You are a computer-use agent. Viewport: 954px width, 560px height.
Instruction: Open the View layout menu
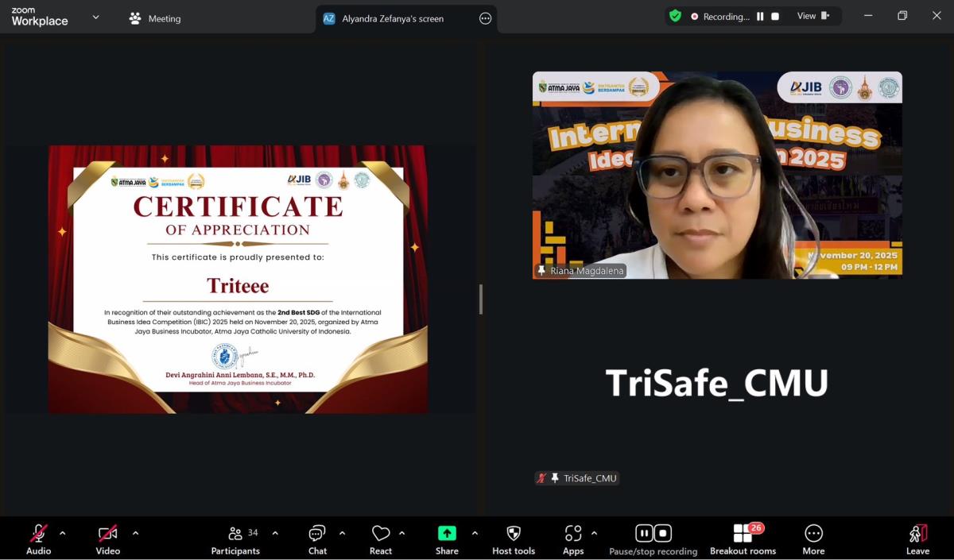point(812,16)
